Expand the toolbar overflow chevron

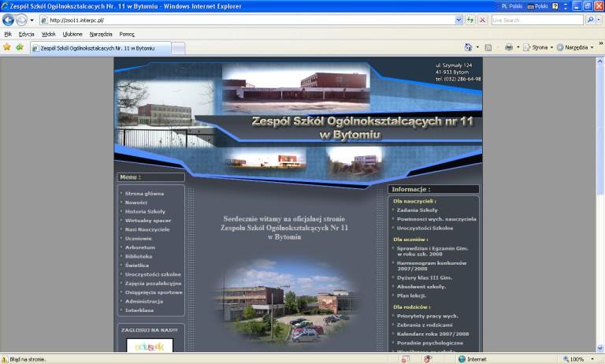click(601, 43)
